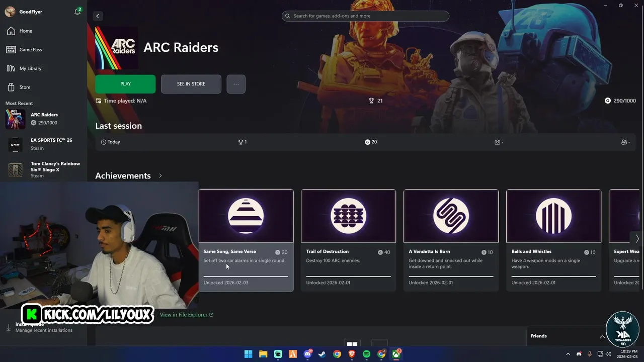This screenshot has height=362, width=644.
Task: Open the more options ellipsis button
Action: (x=236, y=84)
